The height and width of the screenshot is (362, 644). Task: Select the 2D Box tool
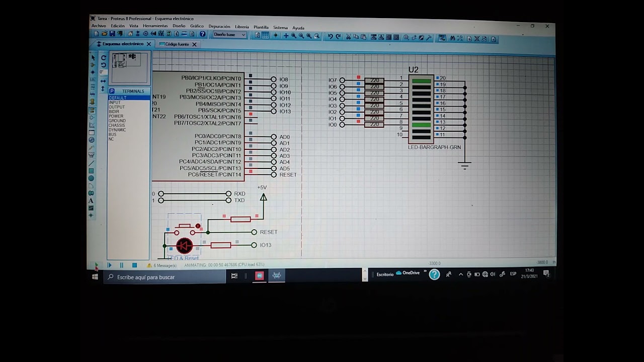pyautogui.click(x=92, y=170)
